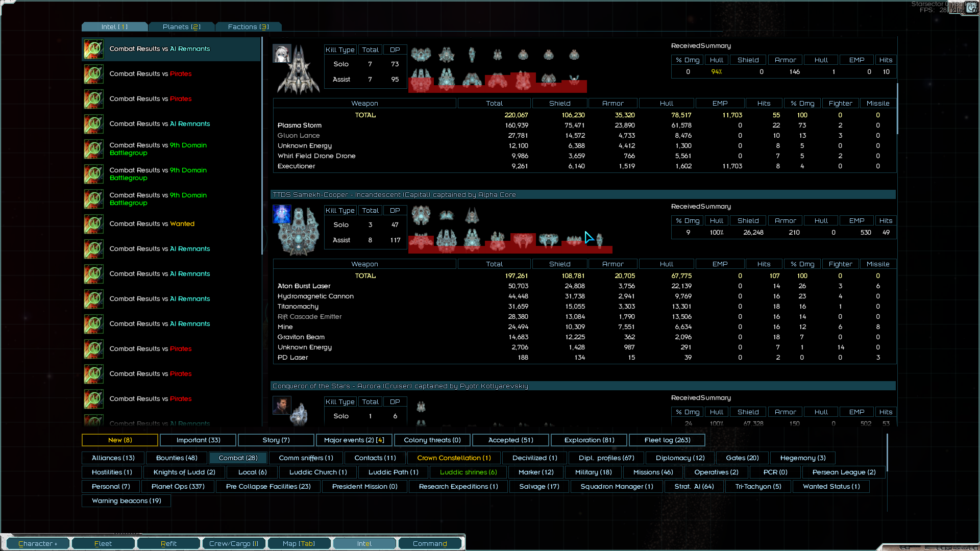Enable the Luddic shrines (6) filter
The height and width of the screenshot is (551, 980).
[468, 472]
